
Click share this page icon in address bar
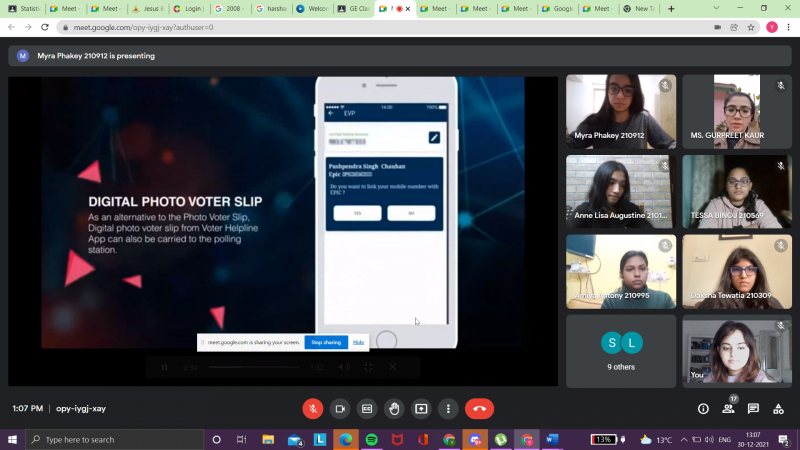(x=734, y=28)
